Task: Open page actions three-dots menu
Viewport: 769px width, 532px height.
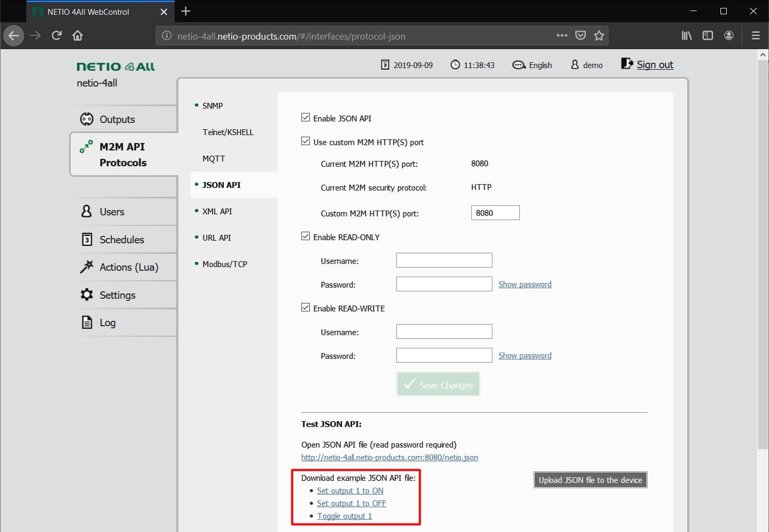Action: [x=562, y=35]
